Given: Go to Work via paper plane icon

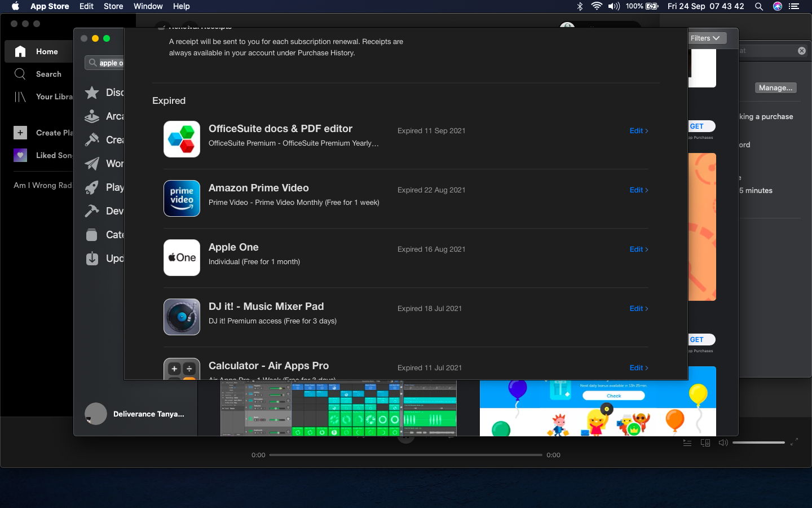Looking at the screenshot, I should click(92, 164).
